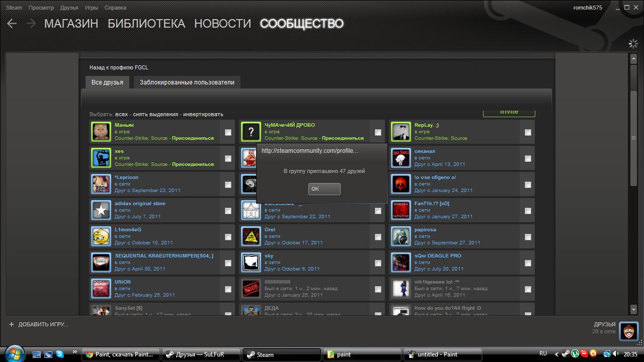Open L1mon4eG yellow smiley avatar
Image resolution: width=644 pixels, height=362 pixels.
tap(101, 236)
